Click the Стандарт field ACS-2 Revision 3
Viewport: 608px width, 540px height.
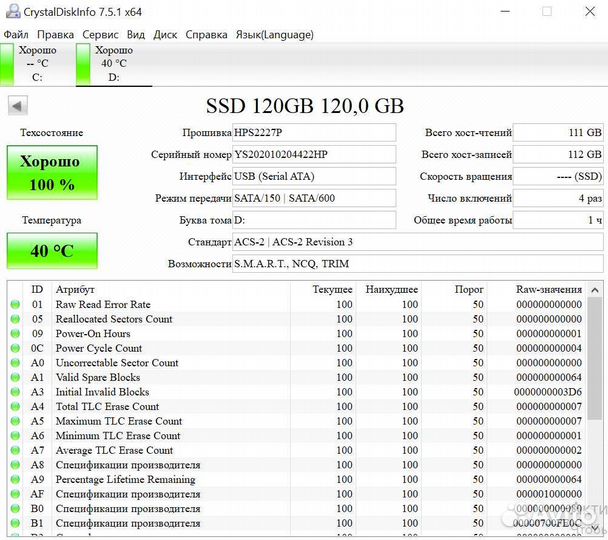[418, 242]
